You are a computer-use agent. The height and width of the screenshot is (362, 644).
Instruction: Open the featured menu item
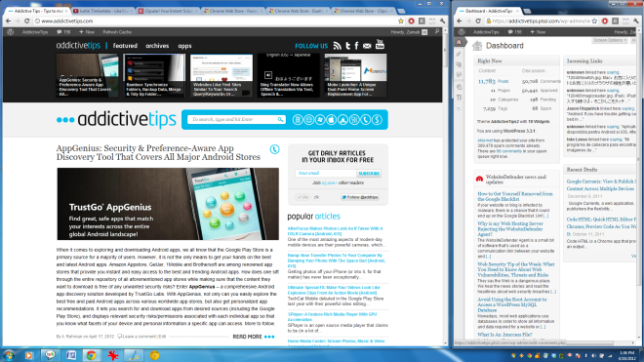click(125, 46)
